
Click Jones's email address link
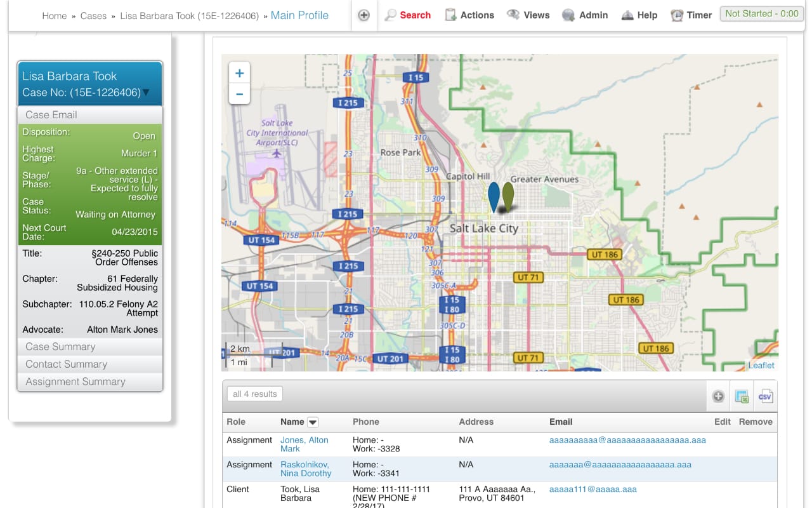point(627,440)
